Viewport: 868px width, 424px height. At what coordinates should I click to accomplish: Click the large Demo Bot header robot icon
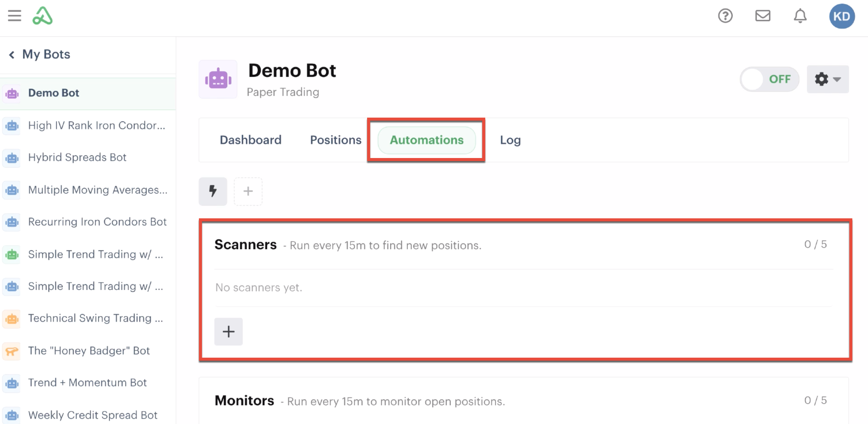[218, 80]
